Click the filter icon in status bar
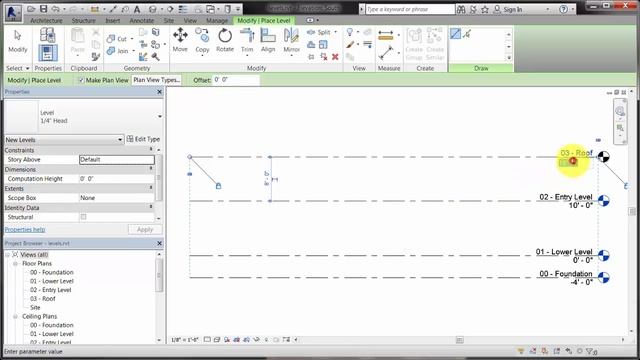 click(x=590, y=351)
